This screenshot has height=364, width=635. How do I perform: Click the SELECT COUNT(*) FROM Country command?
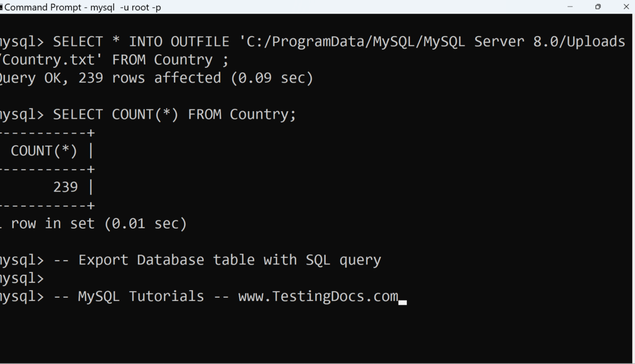[x=174, y=114]
